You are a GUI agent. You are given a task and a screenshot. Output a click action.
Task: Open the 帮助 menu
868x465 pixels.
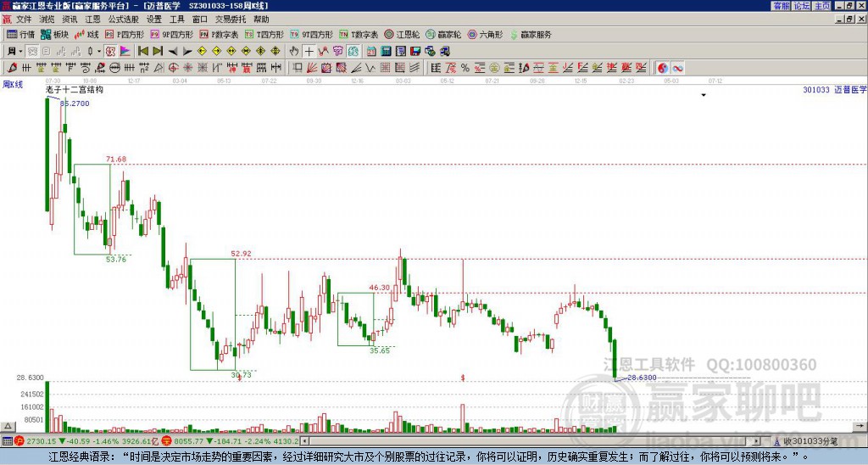[x=261, y=20]
